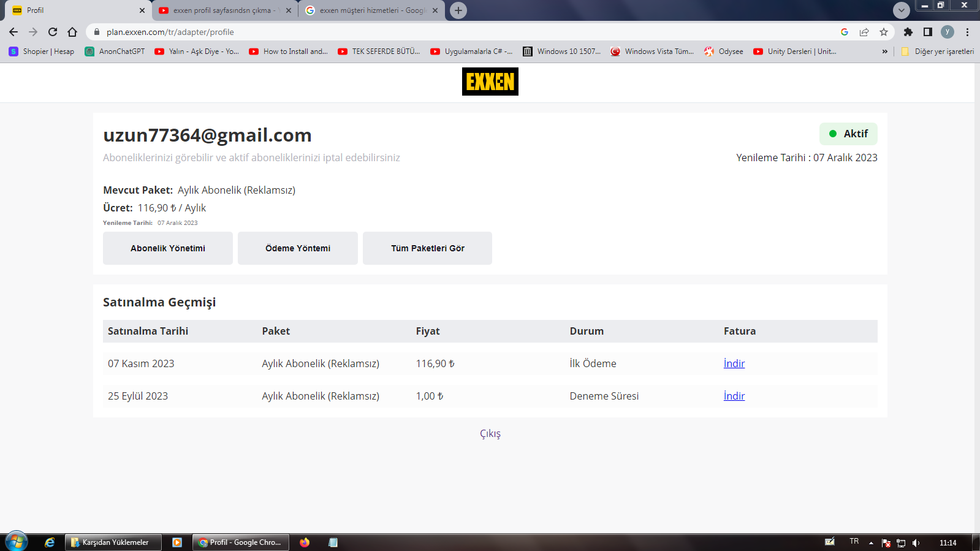Close the YouTube exxen profil tab
The height and width of the screenshot is (551, 980).
pyautogui.click(x=289, y=10)
